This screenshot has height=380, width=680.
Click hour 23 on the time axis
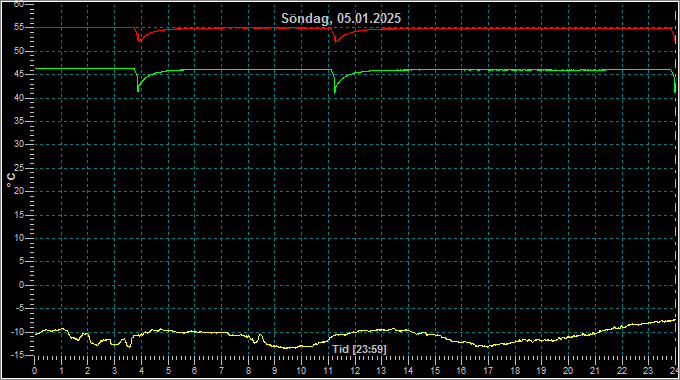[647, 371]
